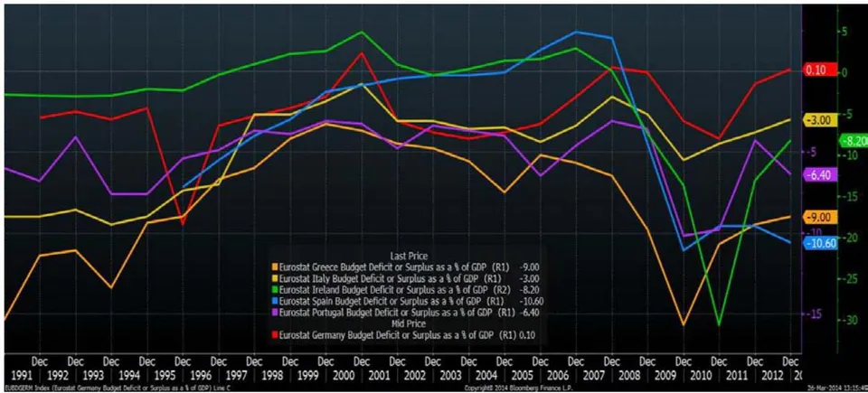Image resolution: width=868 pixels, height=393 pixels.
Task: Click the green -8.20 last value tag
Action: pyautogui.click(x=853, y=141)
